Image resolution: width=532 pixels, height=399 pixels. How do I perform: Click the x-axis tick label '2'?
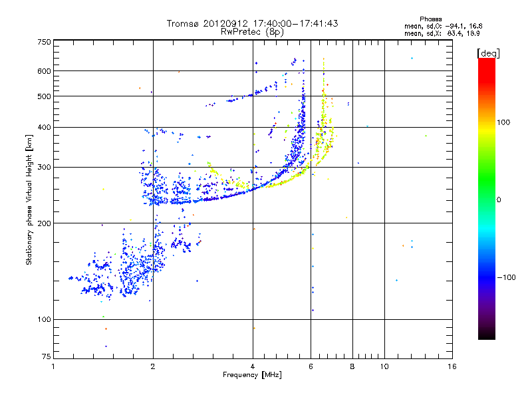coord(153,366)
